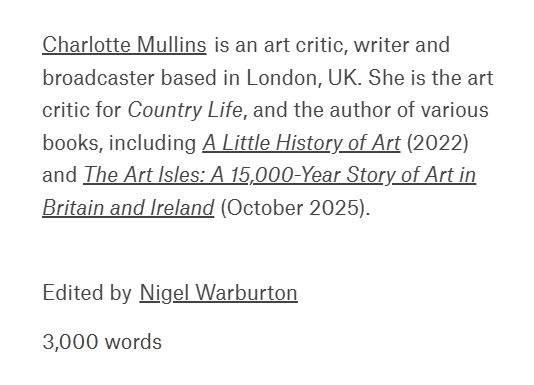Click the word Warburton in the editor name
This screenshot has width=534, height=385.
coord(247,293)
